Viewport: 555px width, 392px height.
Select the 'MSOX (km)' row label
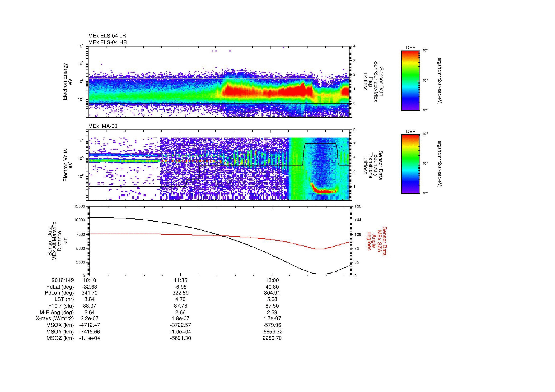60,325
